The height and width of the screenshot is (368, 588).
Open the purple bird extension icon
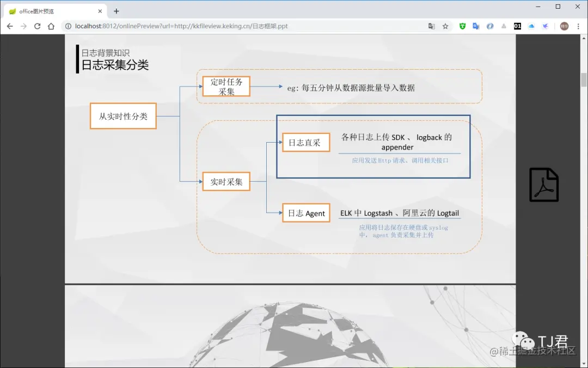click(x=545, y=26)
